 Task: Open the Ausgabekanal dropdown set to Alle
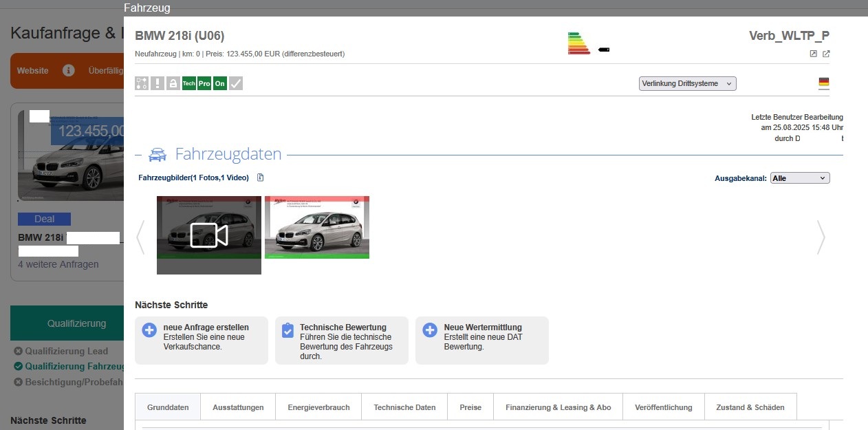coord(800,178)
